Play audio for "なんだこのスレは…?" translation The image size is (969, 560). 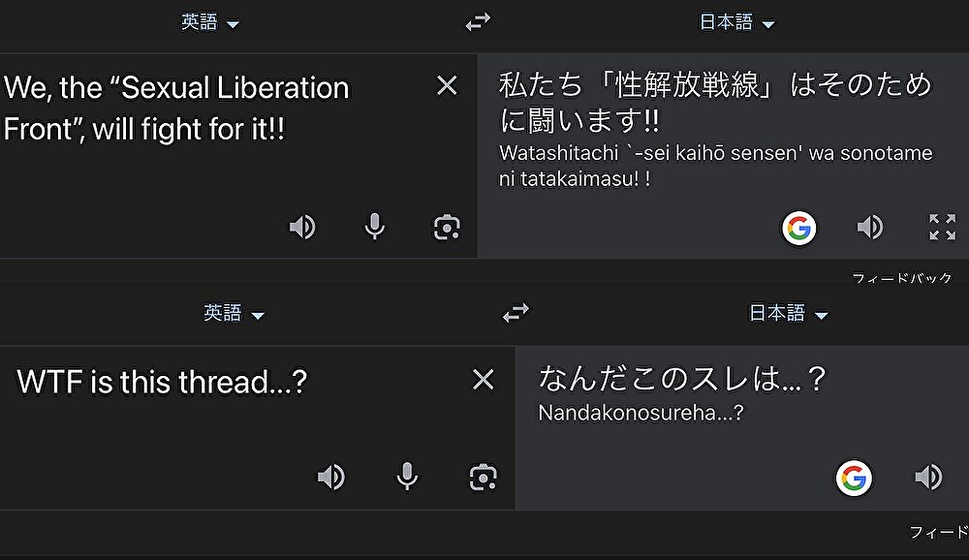coord(928,477)
